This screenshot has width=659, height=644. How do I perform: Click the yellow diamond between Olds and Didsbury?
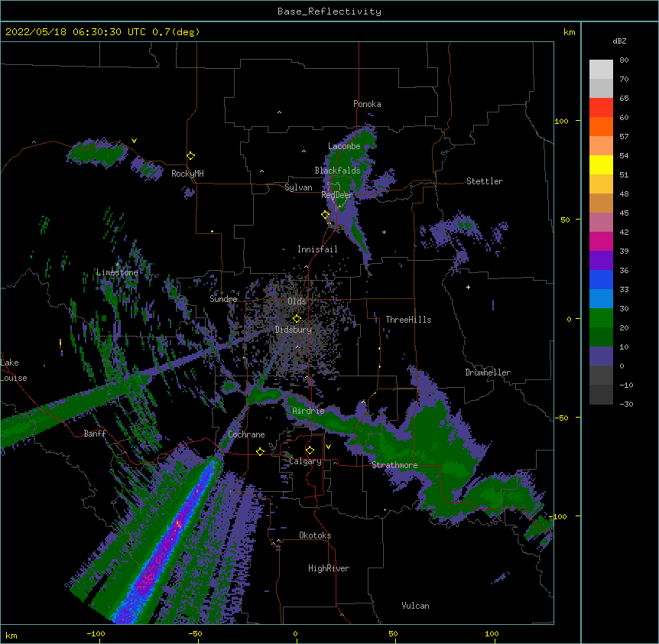point(297,319)
